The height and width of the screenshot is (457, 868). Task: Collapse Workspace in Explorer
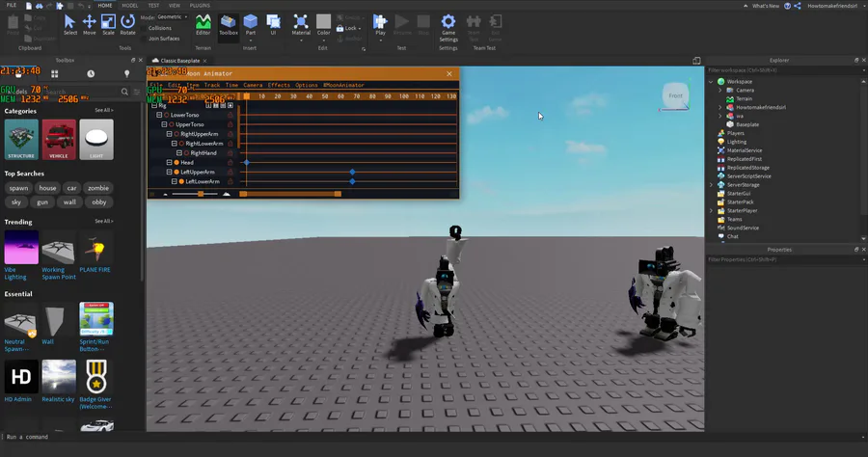712,81
